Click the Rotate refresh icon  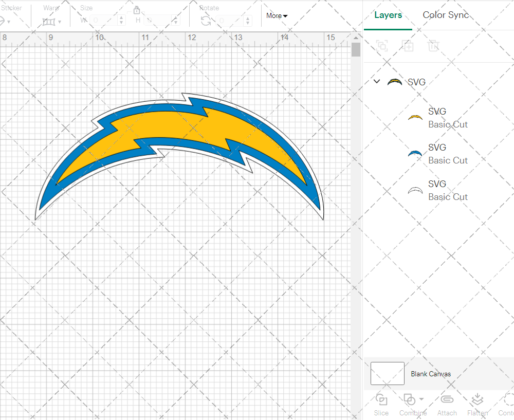(x=205, y=21)
